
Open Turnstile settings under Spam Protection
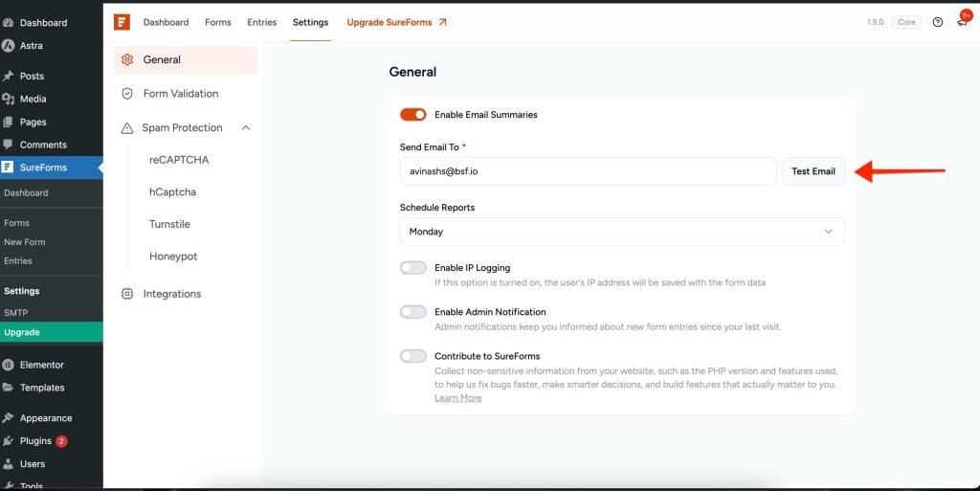pos(169,224)
